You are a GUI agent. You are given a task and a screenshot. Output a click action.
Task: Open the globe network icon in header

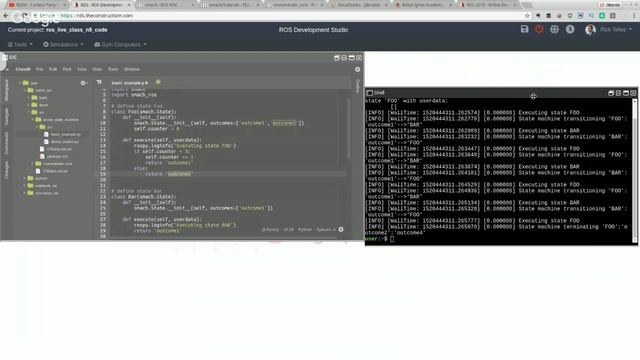[x=554, y=29]
